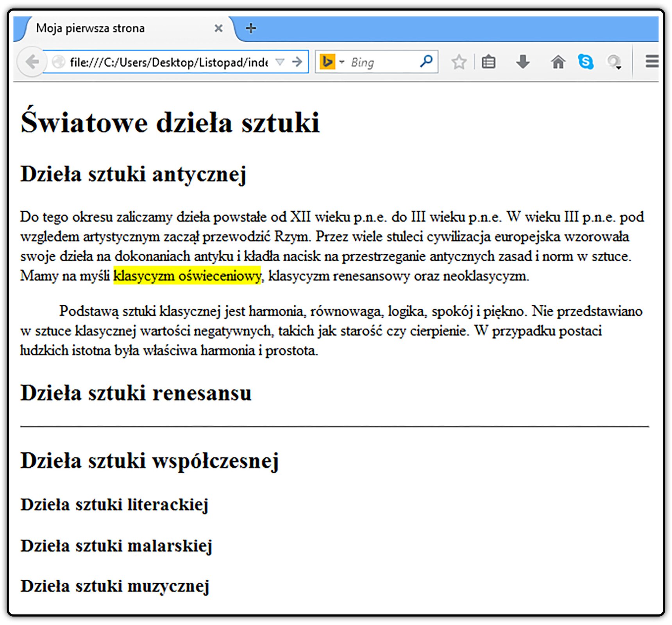
Task: Click the Światowe dzieła sztuki heading
Action: pyautogui.click(x=170, y=122)
